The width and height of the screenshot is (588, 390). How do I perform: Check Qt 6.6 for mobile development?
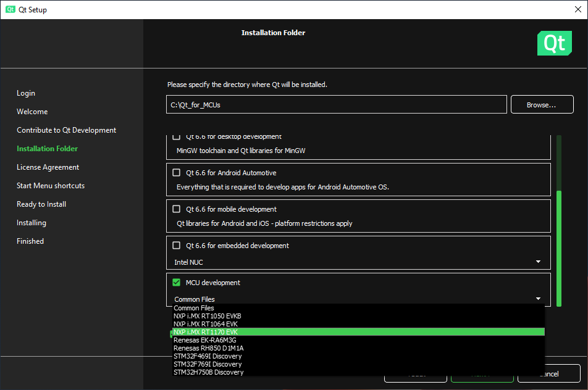[x=177, y=209]
